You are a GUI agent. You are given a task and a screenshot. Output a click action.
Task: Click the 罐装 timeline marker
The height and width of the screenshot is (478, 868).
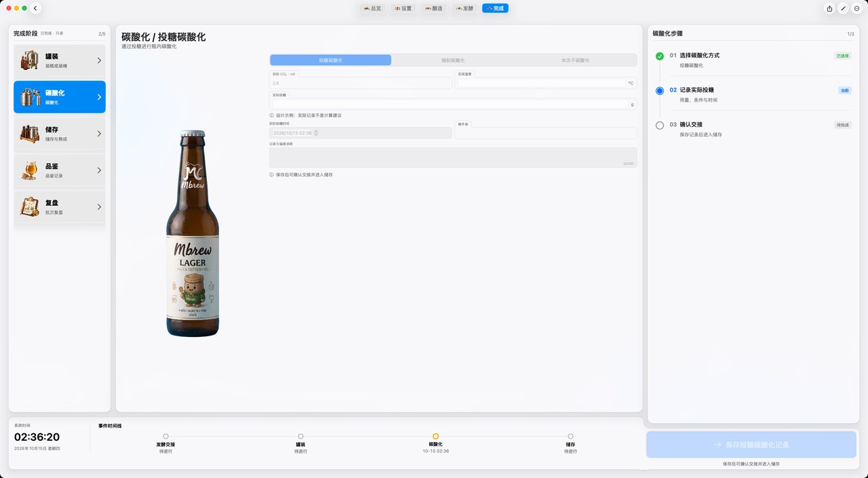click(x=300, y=437)
